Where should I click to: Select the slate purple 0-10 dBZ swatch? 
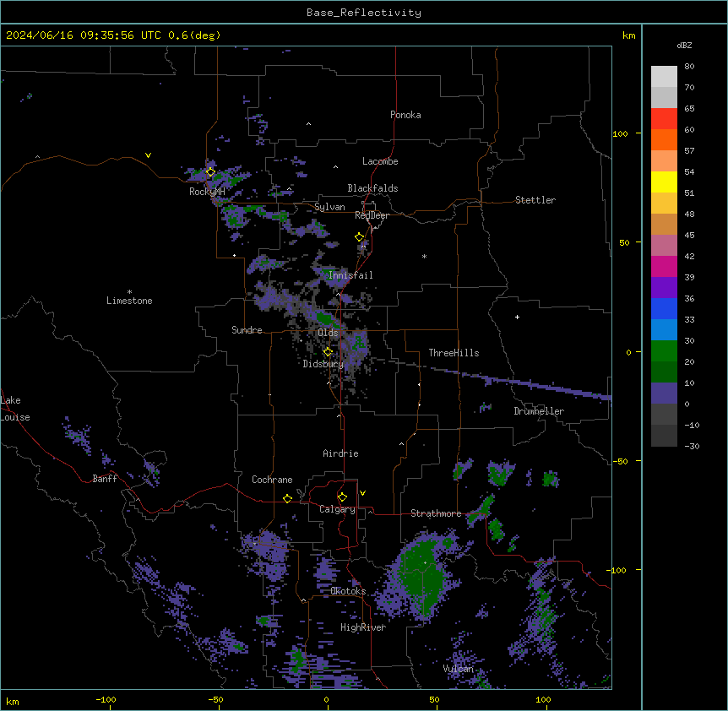pos(664,393)
